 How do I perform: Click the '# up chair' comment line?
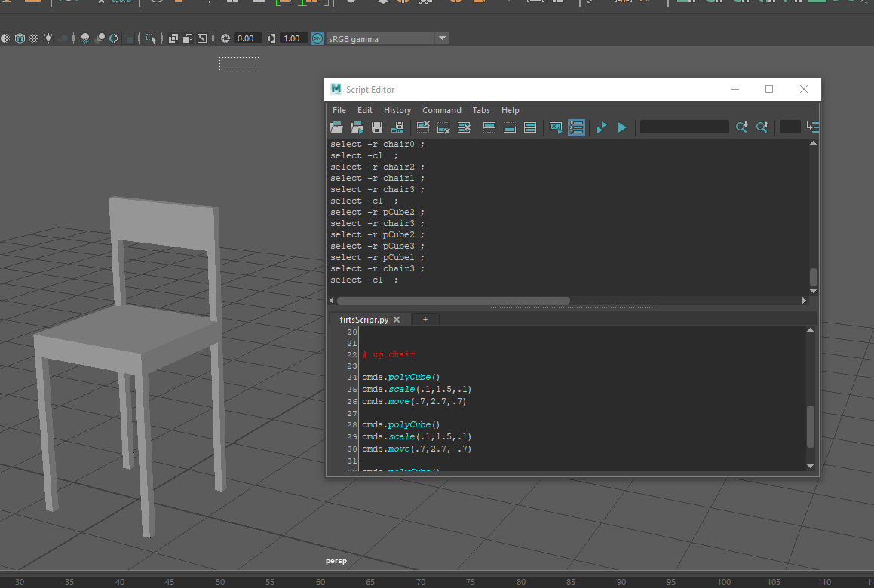point(388,354)
